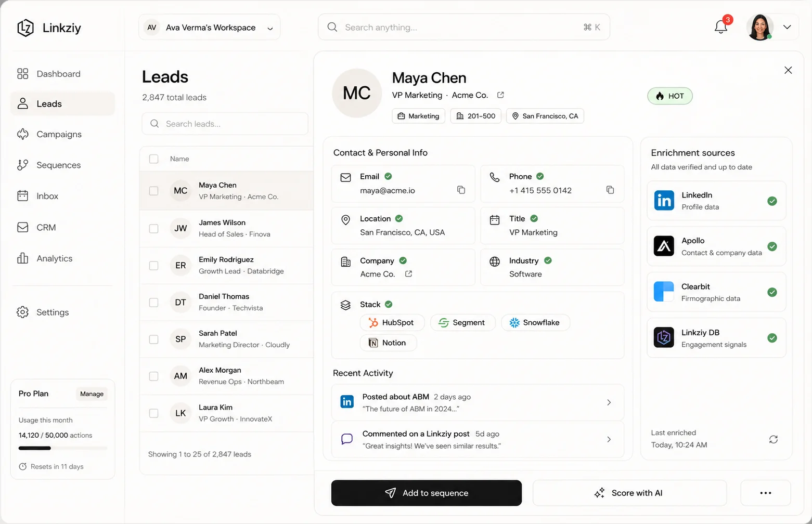Image resolution: width=812 pixels, height=524 pixels.
Task: Click the Search leads input
Action: point(225,124)
